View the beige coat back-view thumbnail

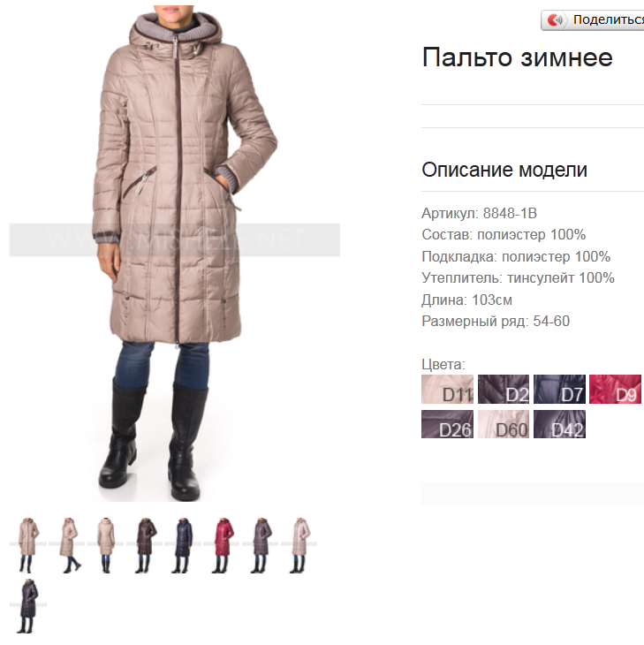(x=106, y=545)
